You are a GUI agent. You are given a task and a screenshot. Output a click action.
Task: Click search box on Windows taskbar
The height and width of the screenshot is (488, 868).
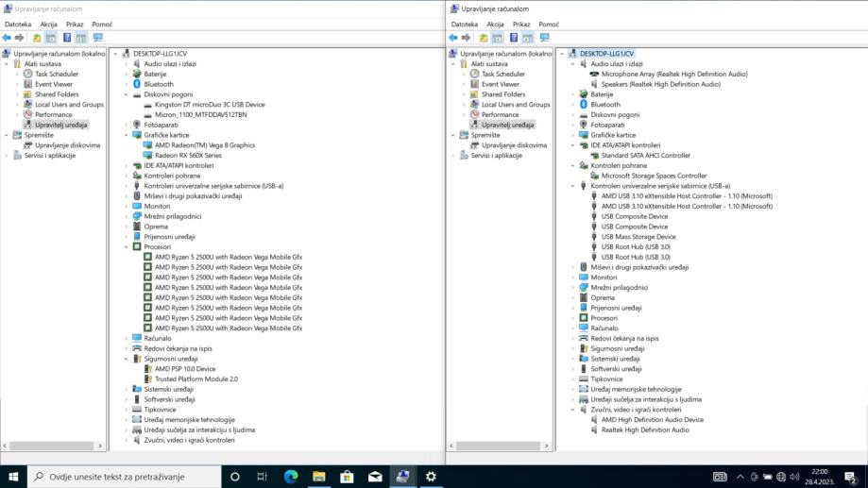tap(124, 477)
